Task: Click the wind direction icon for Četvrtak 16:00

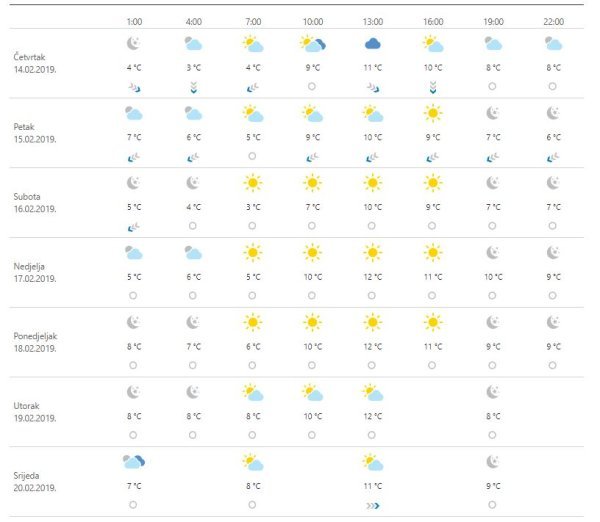Action: (x=432, y=87)
